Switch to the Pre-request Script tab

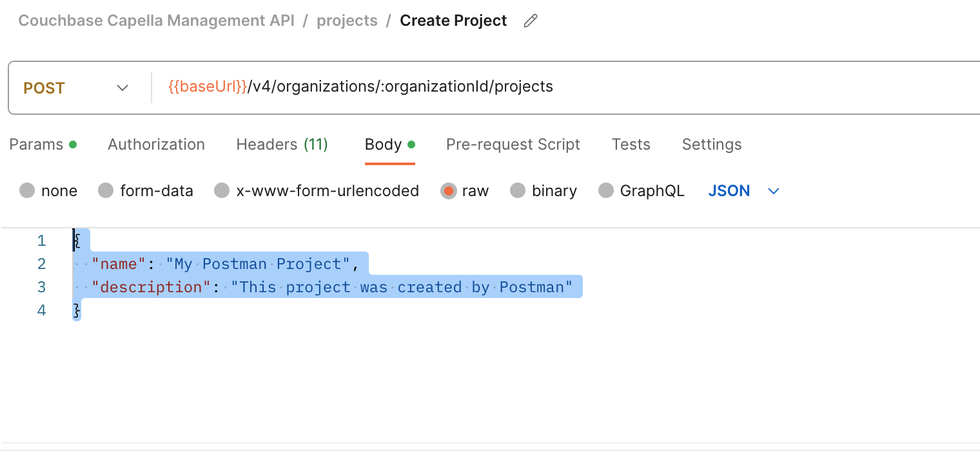(513, 144)
